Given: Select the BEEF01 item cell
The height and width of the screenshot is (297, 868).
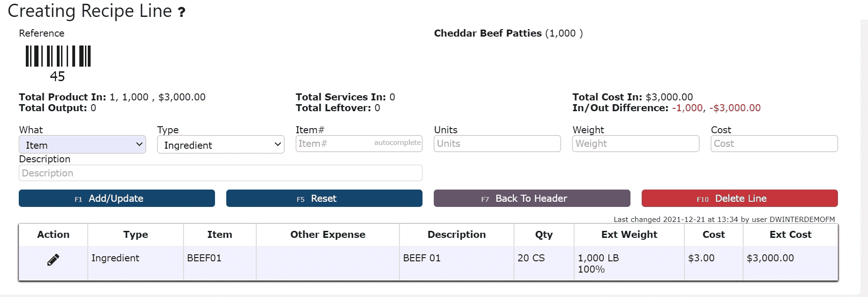Looking at the screenshot, I should 220,263.
